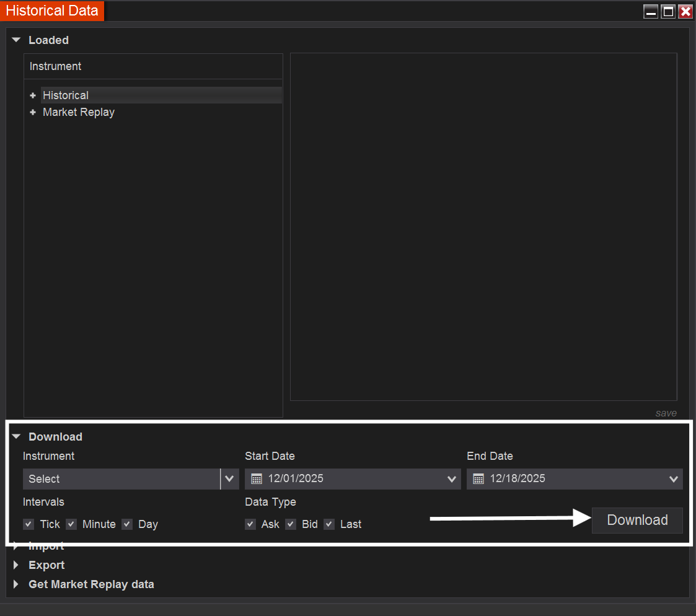
Task: Disable the Day interval checkbox
Action: (127, 524)
